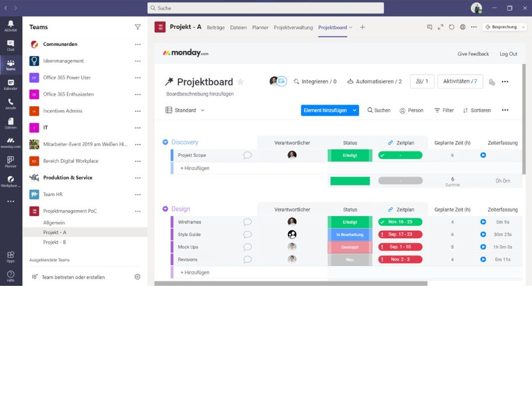The height and width of the screenshot is (398, 532).
Task: Start time tracking for Style Guide
Action: (x=483, y=234)
